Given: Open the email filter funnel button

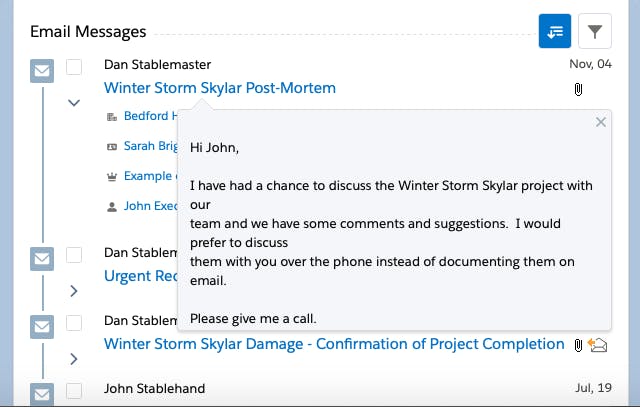Looking at the screenshot, I should (595, 31).
